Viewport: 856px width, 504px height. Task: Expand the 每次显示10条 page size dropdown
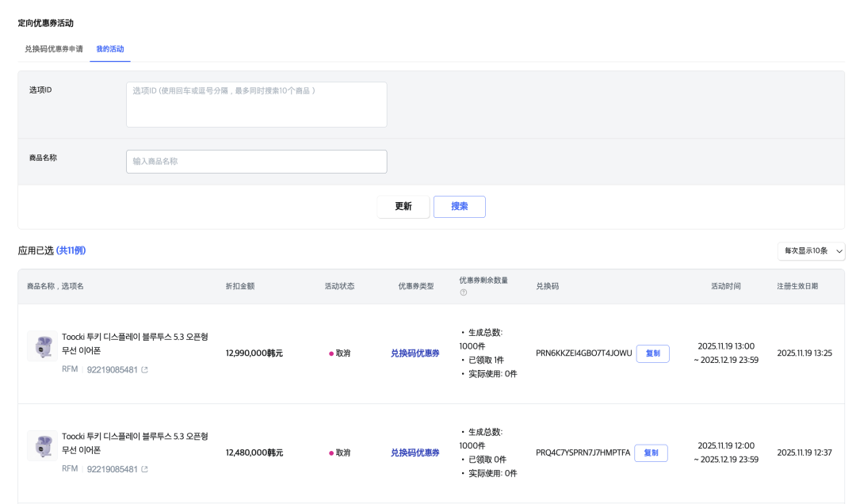click(811, 250)
